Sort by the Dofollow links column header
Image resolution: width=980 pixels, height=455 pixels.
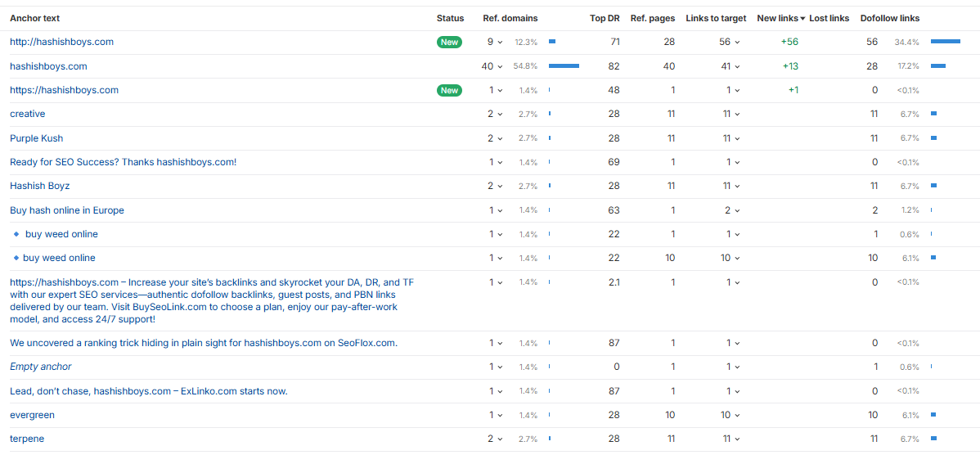pos(889,18)
